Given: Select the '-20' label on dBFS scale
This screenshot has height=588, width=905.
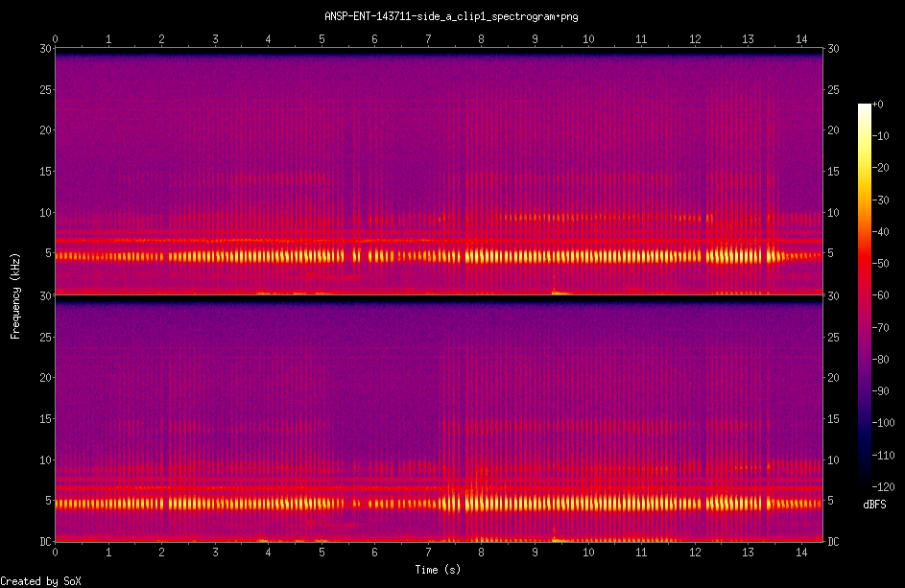Looking at the screenshot, I should [880, 167].
